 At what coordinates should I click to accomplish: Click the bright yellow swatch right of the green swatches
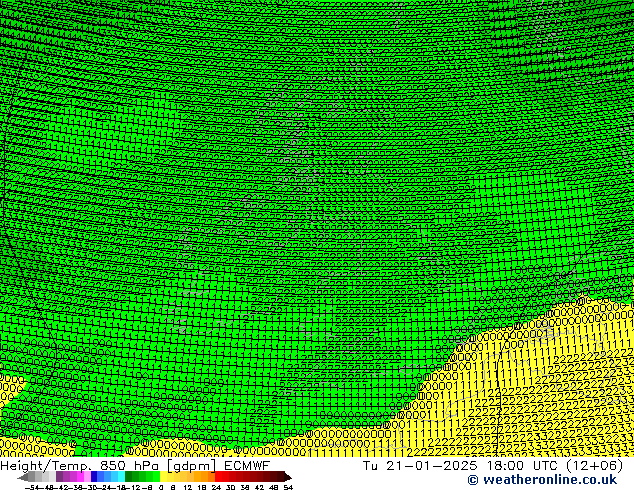163,477
